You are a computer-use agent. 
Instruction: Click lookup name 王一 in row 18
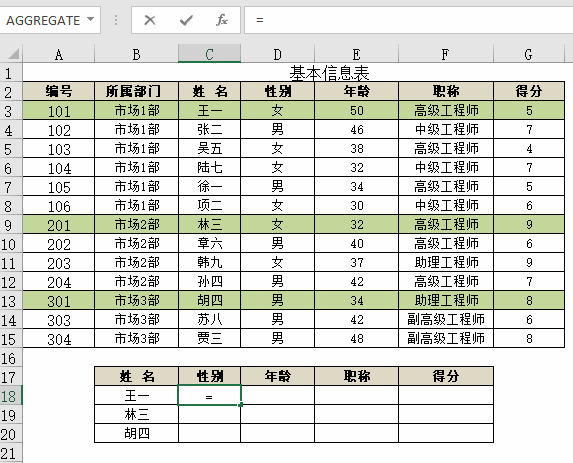point(136,395)
